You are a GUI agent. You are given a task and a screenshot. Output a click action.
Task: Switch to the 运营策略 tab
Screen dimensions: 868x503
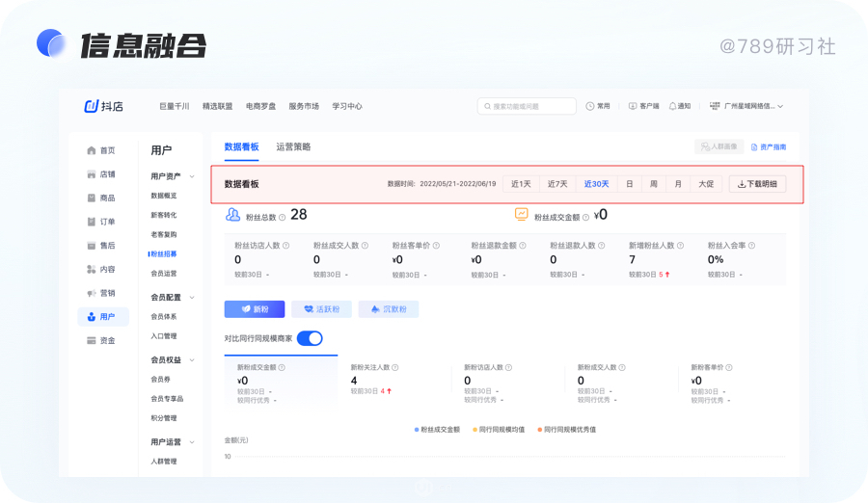point(293,147)
